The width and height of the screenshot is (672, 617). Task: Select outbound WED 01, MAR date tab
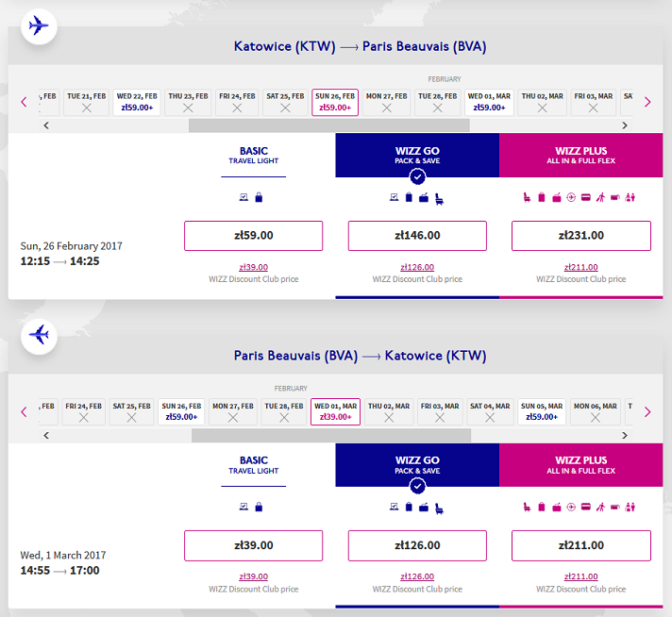tap(489, 102)
